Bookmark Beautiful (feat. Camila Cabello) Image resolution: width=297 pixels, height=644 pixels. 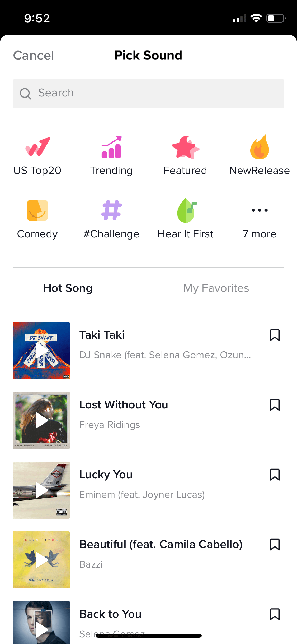coord(275,544)
